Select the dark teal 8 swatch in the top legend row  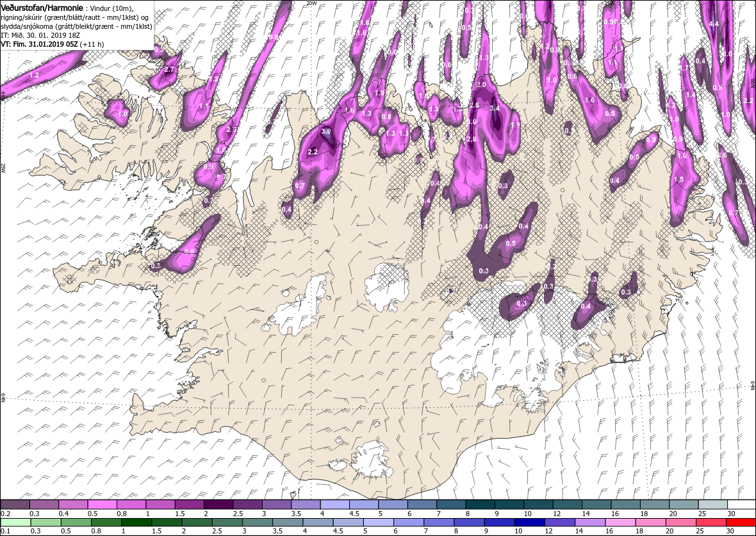pos(480,504)
